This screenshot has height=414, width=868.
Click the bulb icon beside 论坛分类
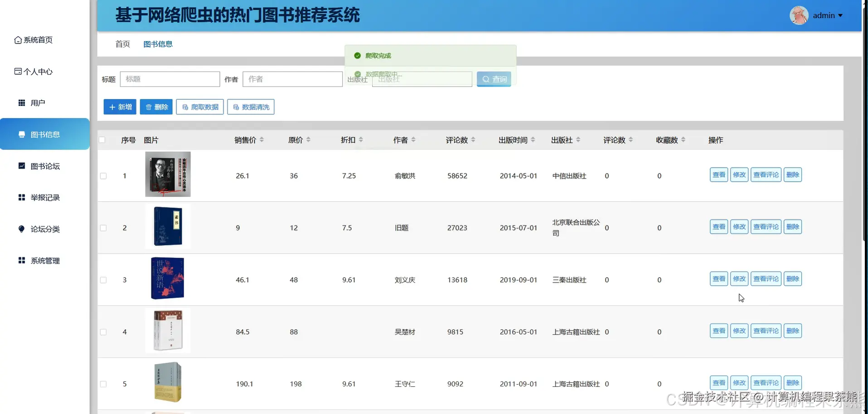coord(22,229)
